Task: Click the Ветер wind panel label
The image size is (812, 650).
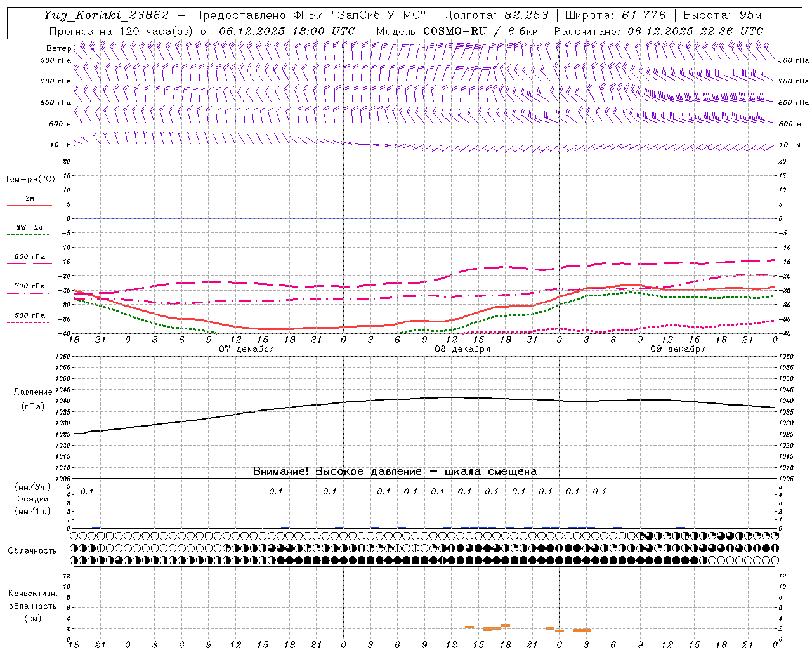Action: click(x=59, y=48)
